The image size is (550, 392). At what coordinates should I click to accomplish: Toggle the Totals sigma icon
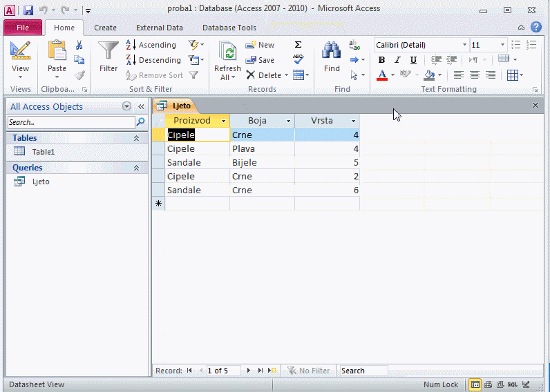(x=298, y=45)
